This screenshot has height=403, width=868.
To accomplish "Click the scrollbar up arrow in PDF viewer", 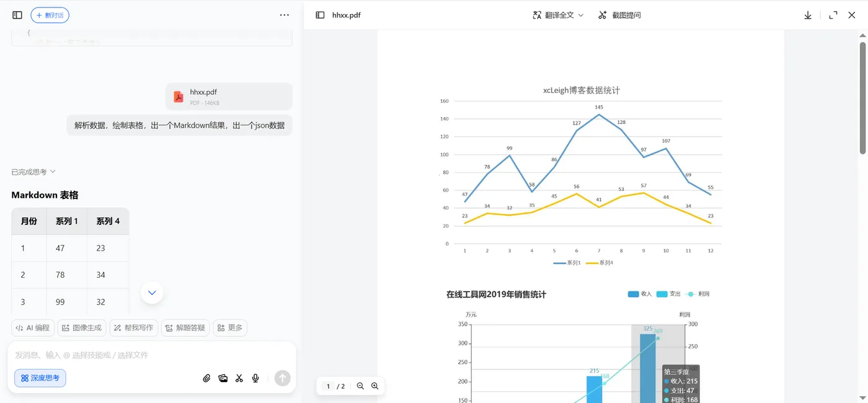I will click(x=862, y=35).
